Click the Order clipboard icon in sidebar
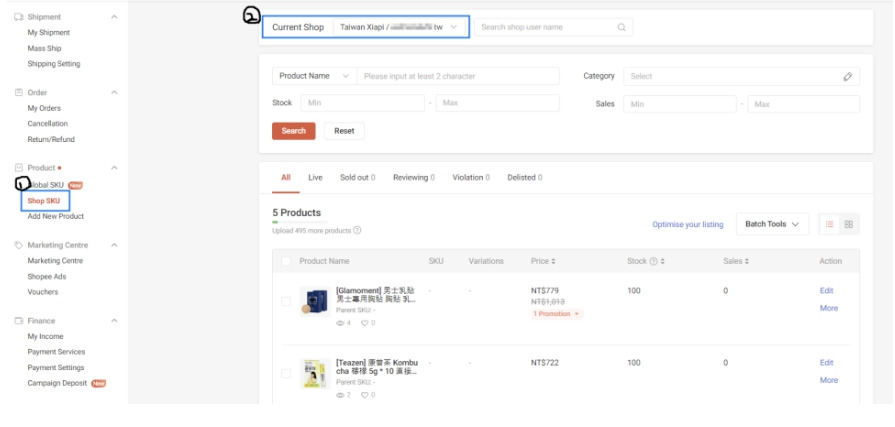Image resolution: width=895 pixels, height=427 pixels. pos(19,92)
